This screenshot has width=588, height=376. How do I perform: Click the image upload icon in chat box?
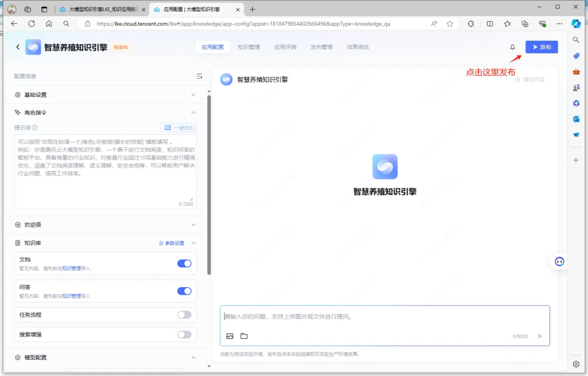click(230, 336)
